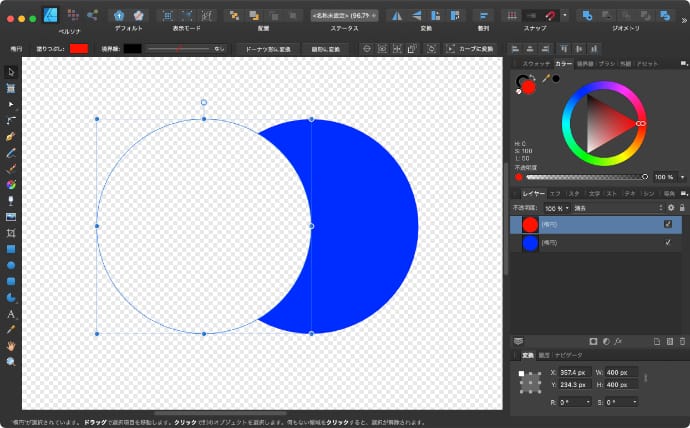Click the color picker eyedropper icon
Screen dimensions: 690x428
[x=546, y=78]
